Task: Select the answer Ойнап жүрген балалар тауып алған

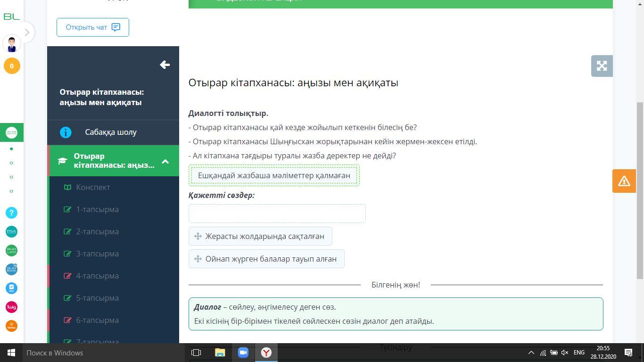Action: click(266, 259)
